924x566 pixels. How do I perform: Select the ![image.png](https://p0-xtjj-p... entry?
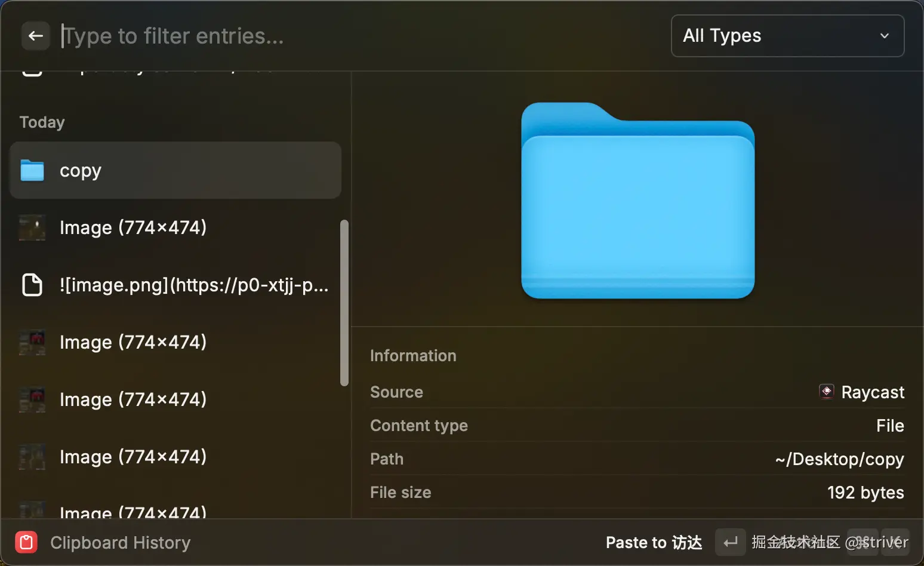point(175,285)
